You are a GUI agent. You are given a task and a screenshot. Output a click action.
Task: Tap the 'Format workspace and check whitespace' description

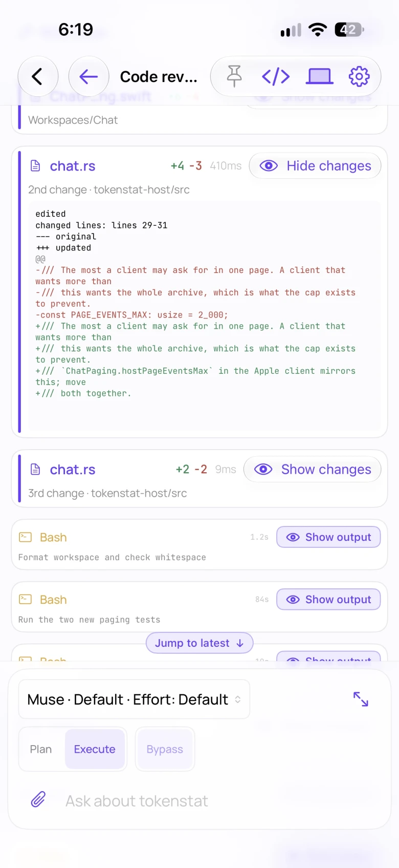tap(112, 558)
